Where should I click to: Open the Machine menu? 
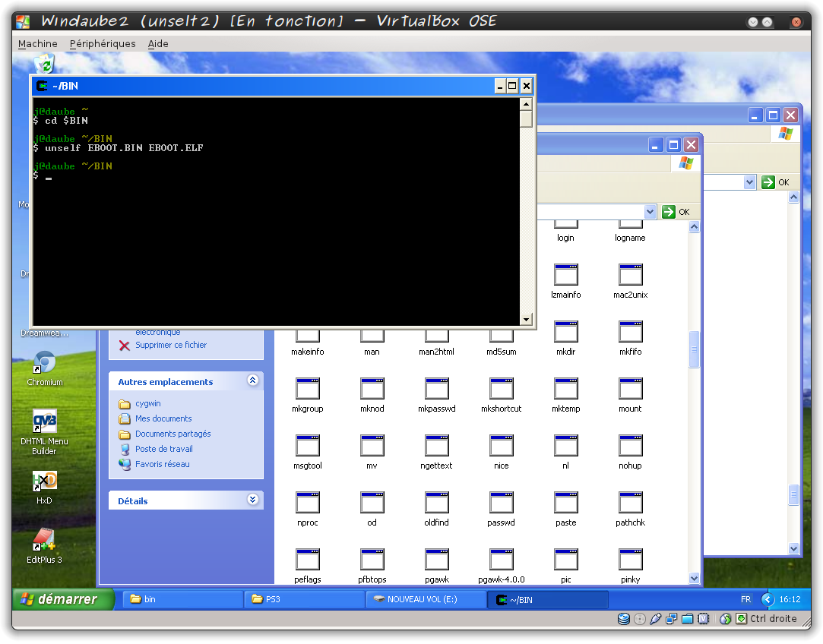(x=38, y=44)
